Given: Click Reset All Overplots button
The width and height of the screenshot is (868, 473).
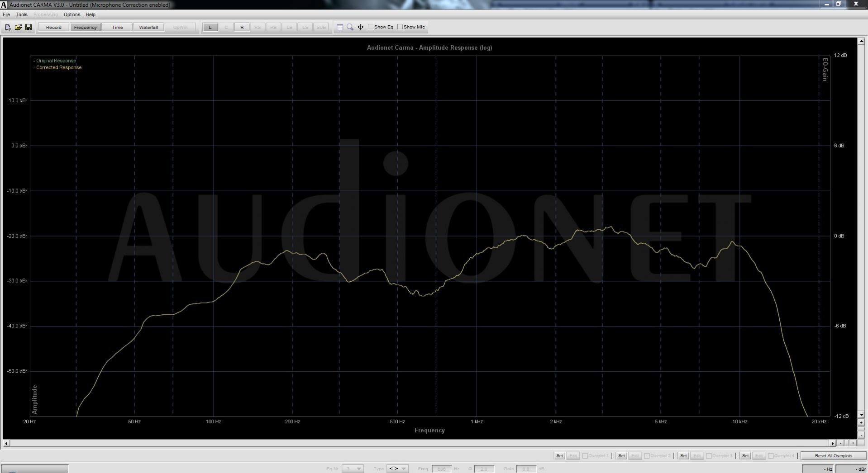Looking at the screenshot, I should tap(833, 456).
